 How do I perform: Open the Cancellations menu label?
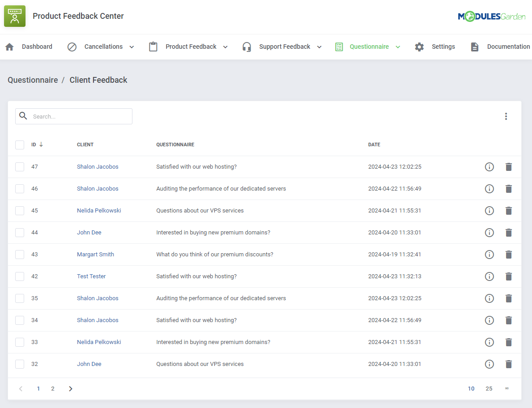(103, 47)
